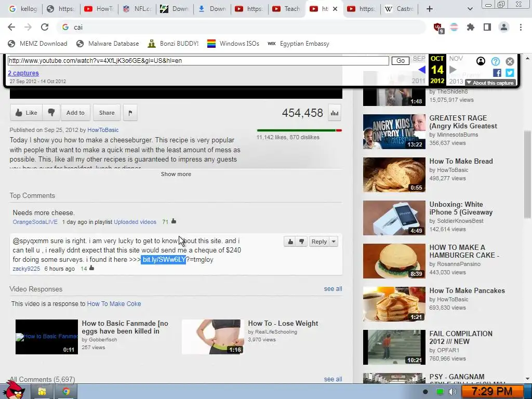
Task: Open the 2 captures link
Action: pyautogui.click(x=23, y=73)
